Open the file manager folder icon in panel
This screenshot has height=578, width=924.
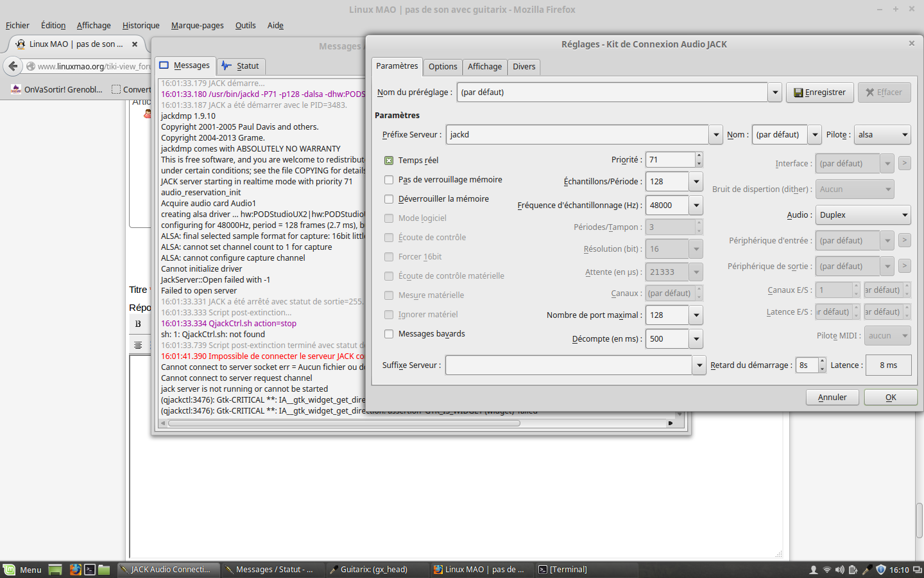pos(104,570)
